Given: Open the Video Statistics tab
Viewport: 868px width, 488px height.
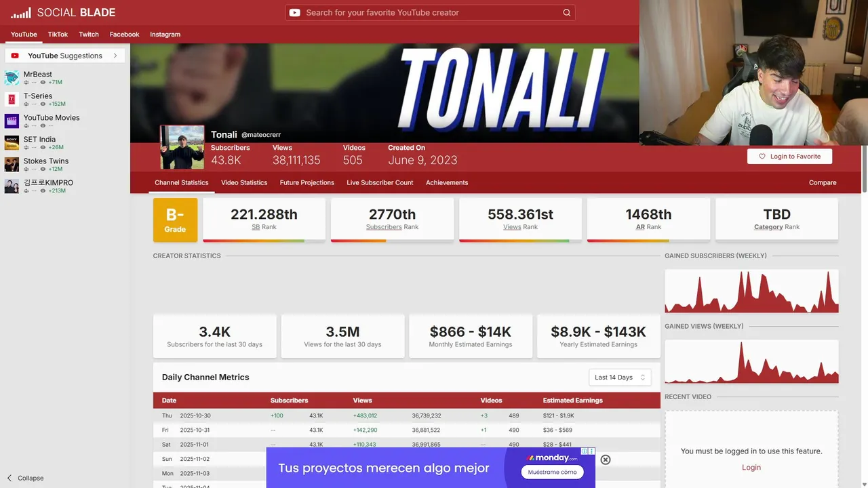Looking at the screenshot, I should (x=244, y=183).
